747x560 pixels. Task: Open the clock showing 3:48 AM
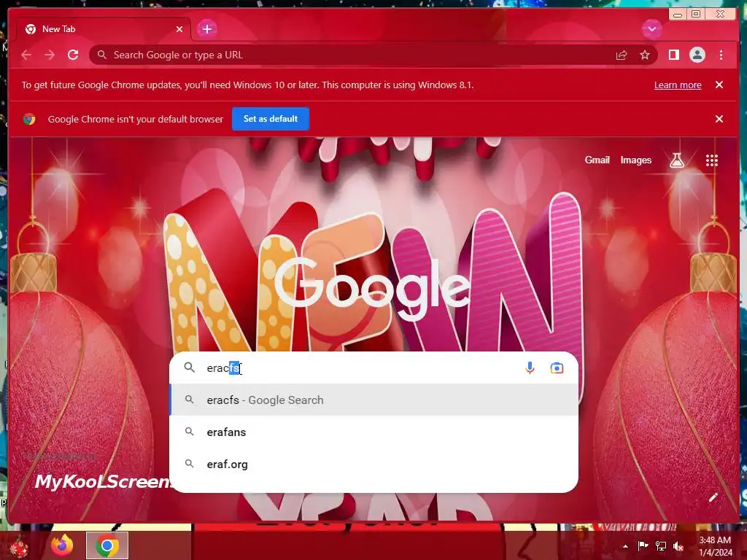click(715, 546)
